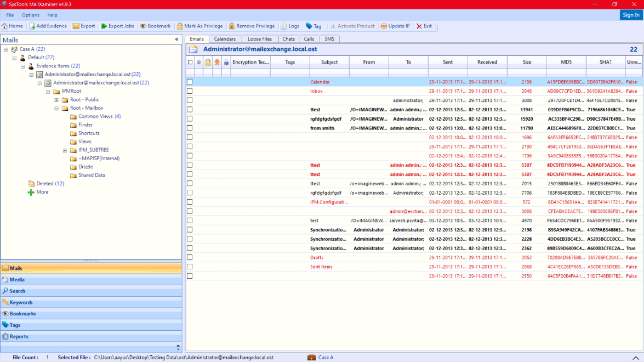
Task: Open the Bookmarks panel in the sidebar
Action: pos(91,314)
